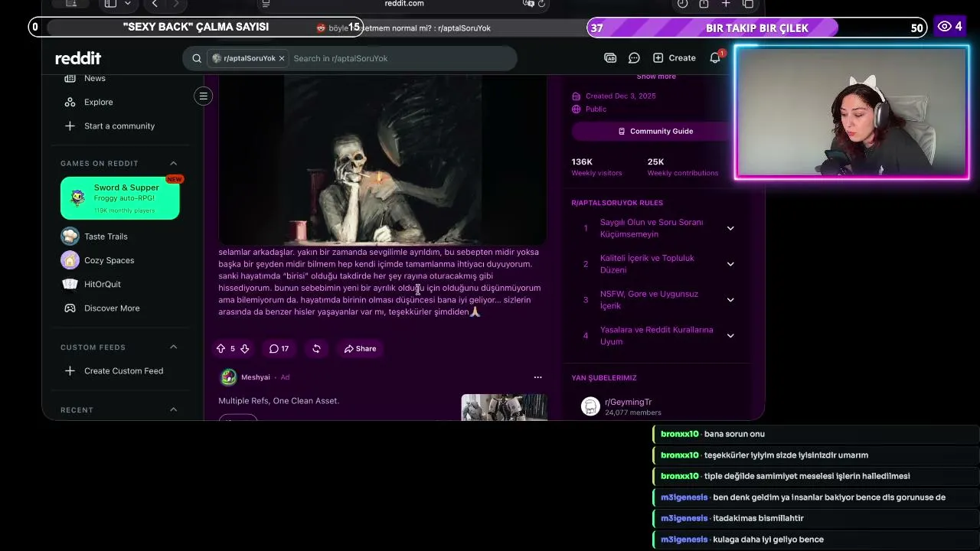Open Taste Trails game
The height and width of the screenshot is (551, 980).
click(106, 236)
